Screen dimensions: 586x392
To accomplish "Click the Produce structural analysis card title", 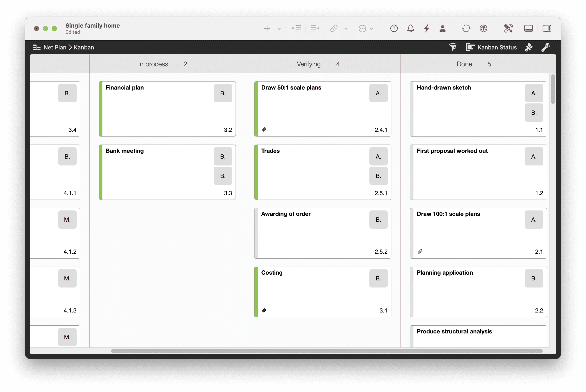I will click(x=454, y=331).
